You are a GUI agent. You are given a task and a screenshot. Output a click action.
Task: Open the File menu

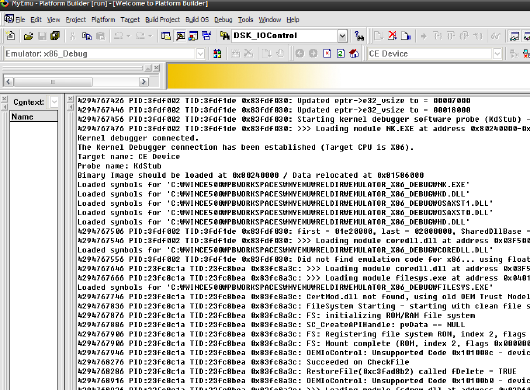coord(20,20)
